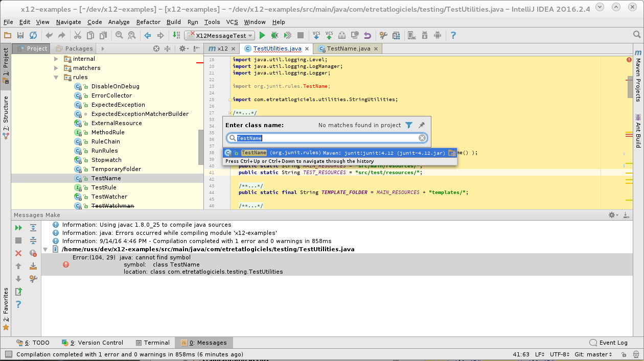Save all files with the floppy icon

[x=20, y=35]
